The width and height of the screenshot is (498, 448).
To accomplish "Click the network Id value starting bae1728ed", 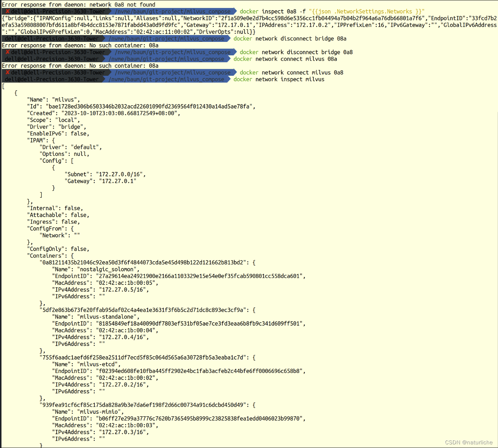I will [150, 106].
